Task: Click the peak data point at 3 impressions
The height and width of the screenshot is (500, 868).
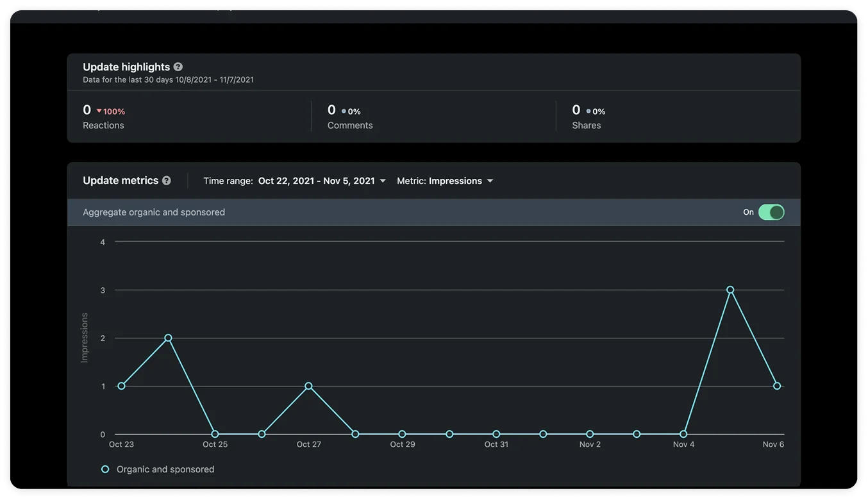Action: pyautogui.click(x=730, y=290)
